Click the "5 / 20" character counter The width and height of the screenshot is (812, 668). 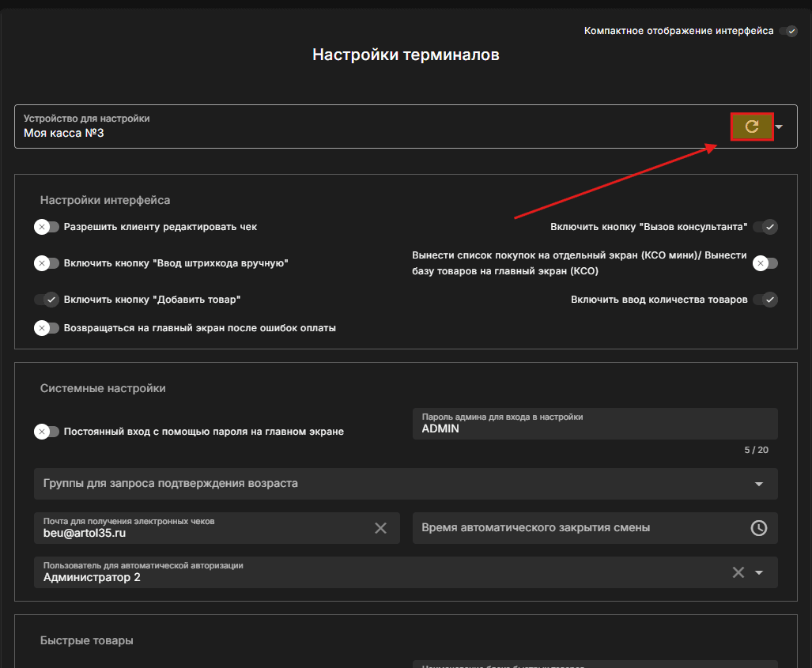(x=756, y=450)
